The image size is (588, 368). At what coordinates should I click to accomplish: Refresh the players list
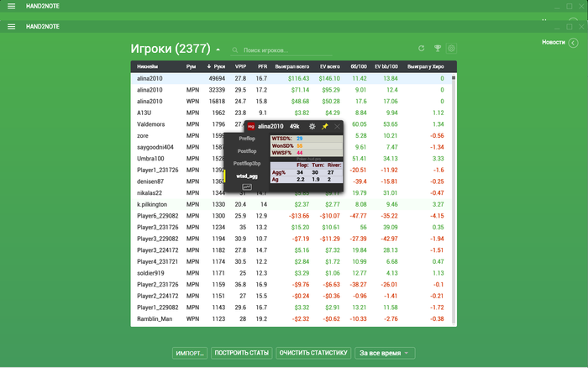click(x=421, y=49)
